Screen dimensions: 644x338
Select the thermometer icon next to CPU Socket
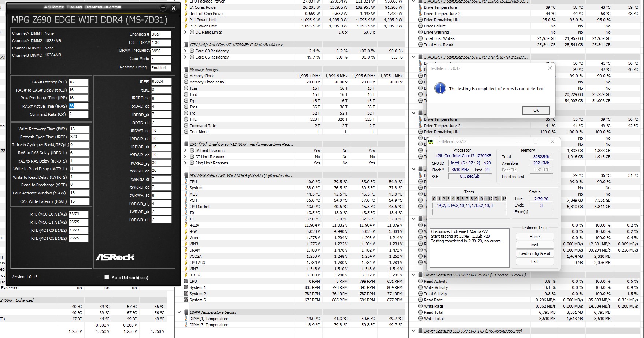click(186, 207)
